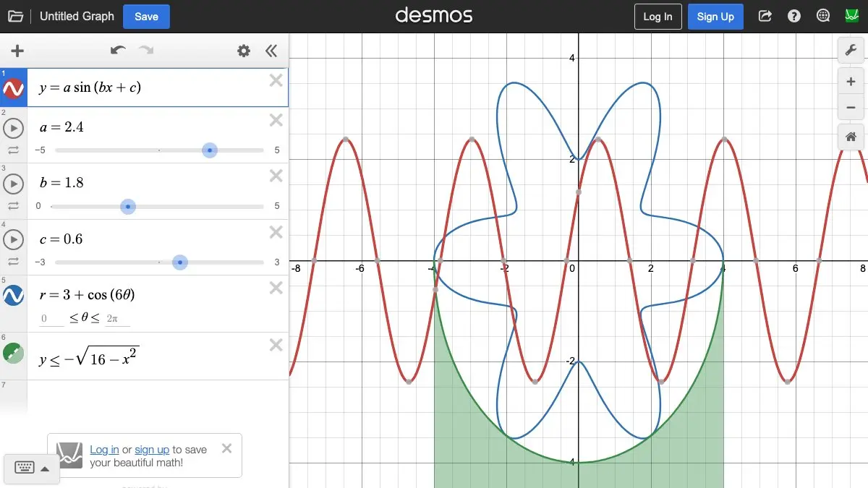
Task: Play the slider animation for a
Action: tap(14, 129)
